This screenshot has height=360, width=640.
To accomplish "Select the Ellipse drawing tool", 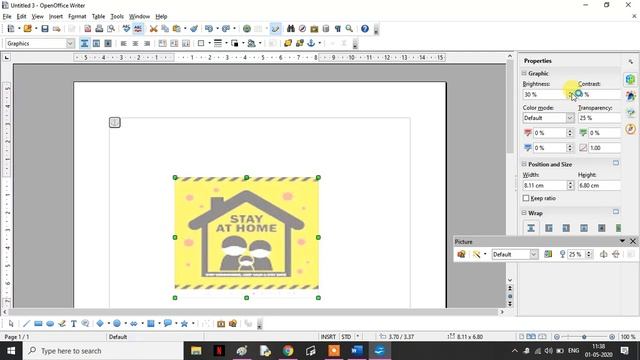I will click(x=50, y=324).
